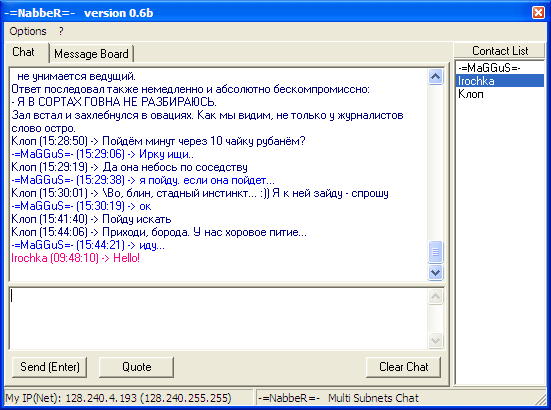This screenshot has width=551, height=410.
Task: Click the line 'слово остро.'
Action: point(43,128)
